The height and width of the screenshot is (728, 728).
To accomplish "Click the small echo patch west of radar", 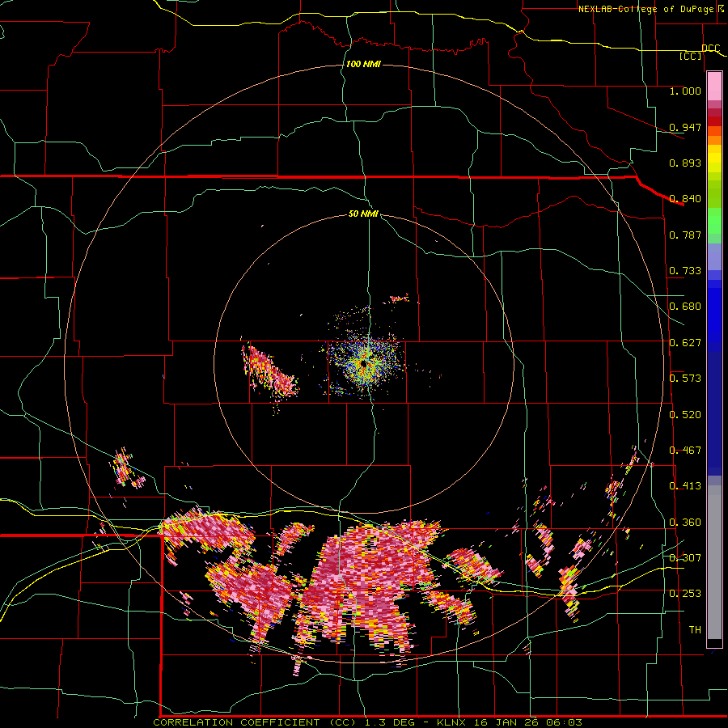I will point(269,371).
